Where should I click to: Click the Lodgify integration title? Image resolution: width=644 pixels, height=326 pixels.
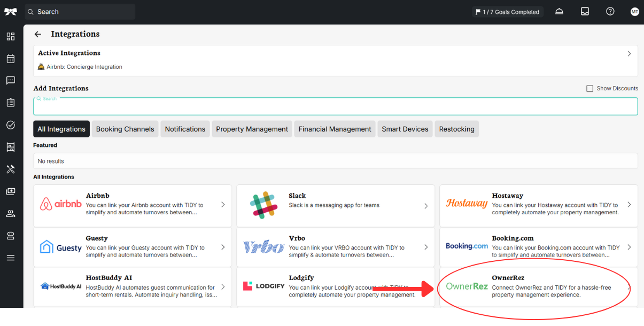click(x=301, y=278)
